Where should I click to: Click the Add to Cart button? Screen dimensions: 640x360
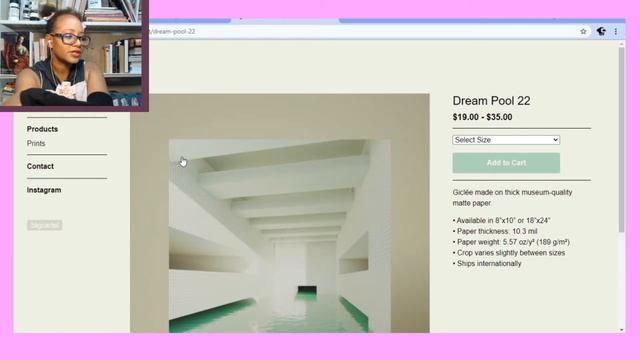coord(506,163)
